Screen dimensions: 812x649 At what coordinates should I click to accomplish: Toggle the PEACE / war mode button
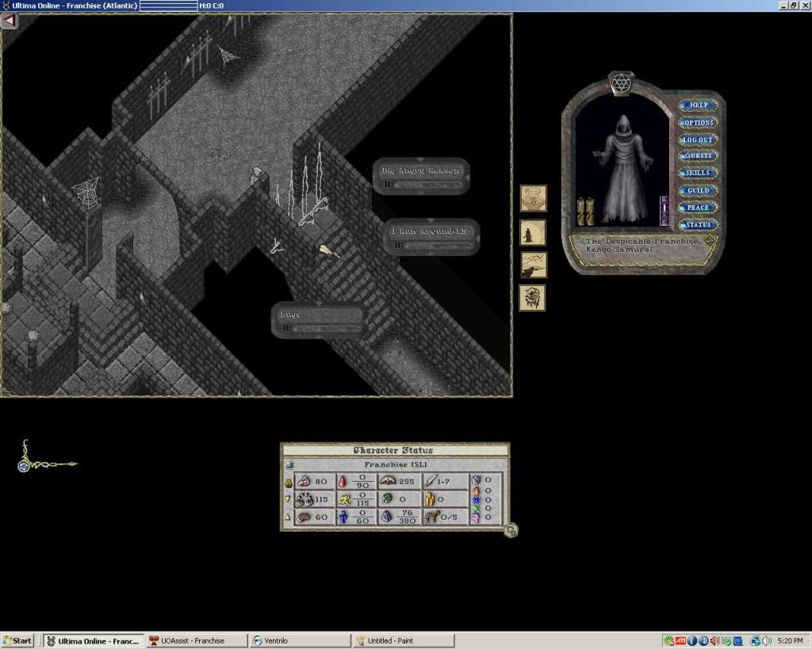(698, 208)
